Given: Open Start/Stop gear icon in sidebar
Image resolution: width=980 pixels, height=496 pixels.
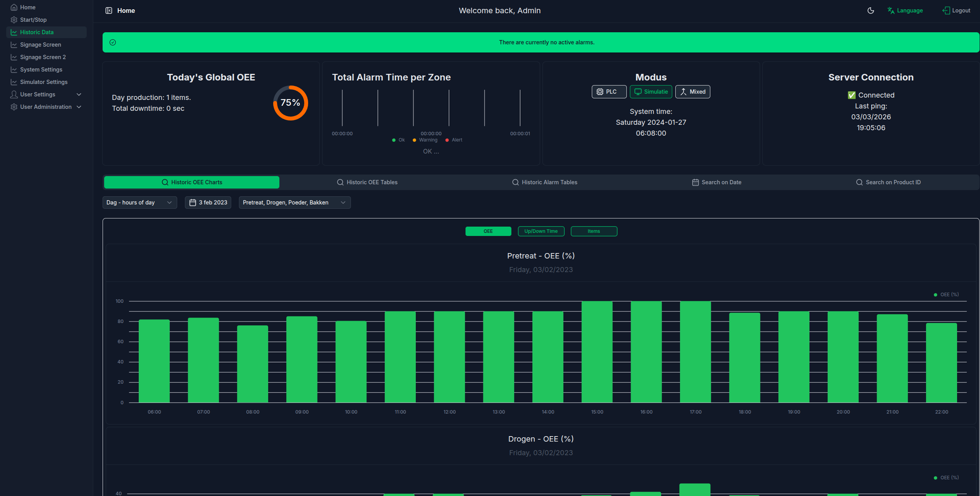Looking at the screenshot, I should (14, 20).
